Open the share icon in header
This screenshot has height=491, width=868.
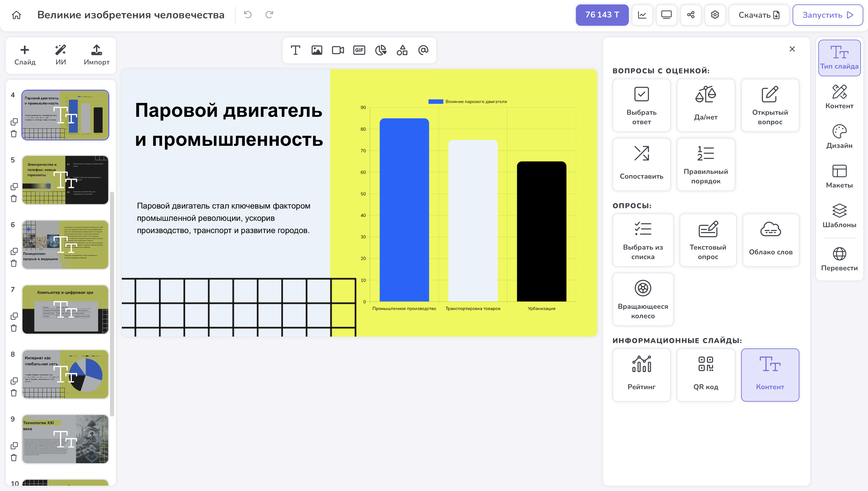pyautogui.click(x=691, y=15)
